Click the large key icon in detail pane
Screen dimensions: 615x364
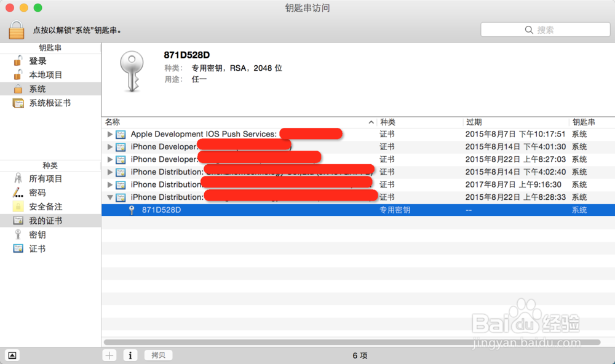132,72
